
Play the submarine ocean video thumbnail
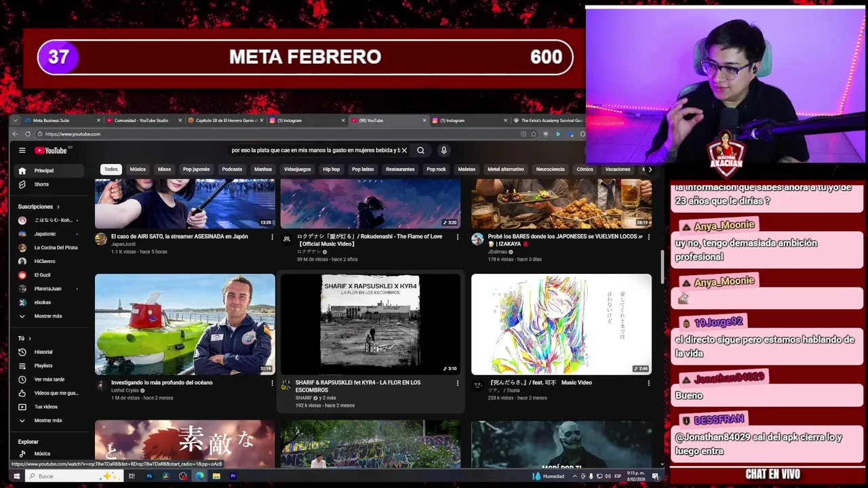(x=185, y=324)
